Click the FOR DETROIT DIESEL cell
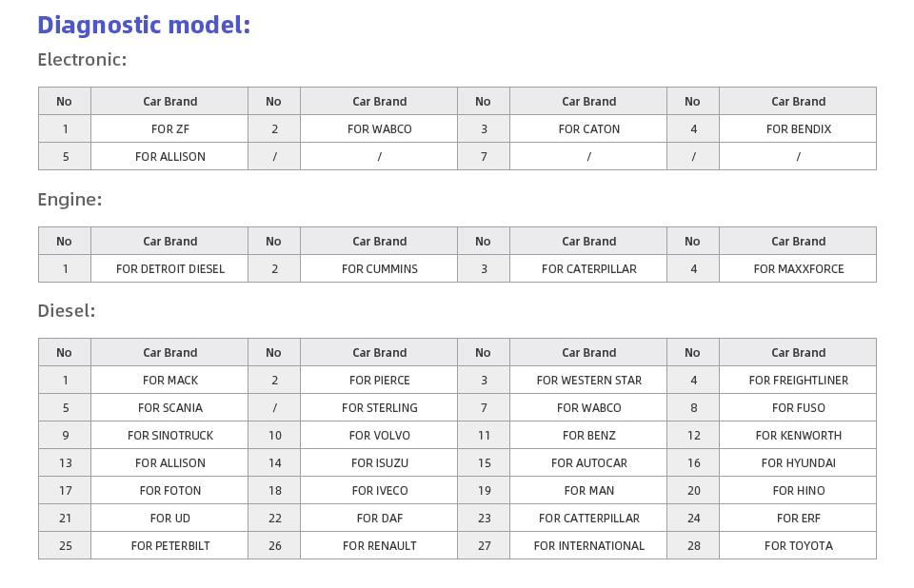This screenshot has width=914, height=588. pos(169,268)
